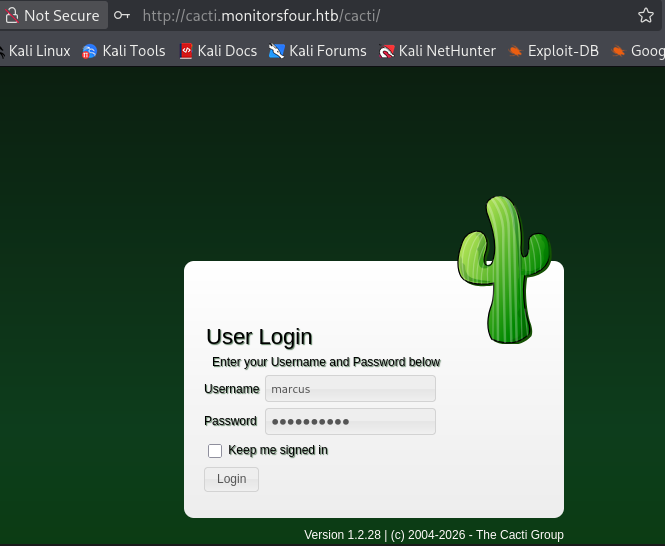Click the Username label
Screen dimensions: 665x546
[232, 389]
